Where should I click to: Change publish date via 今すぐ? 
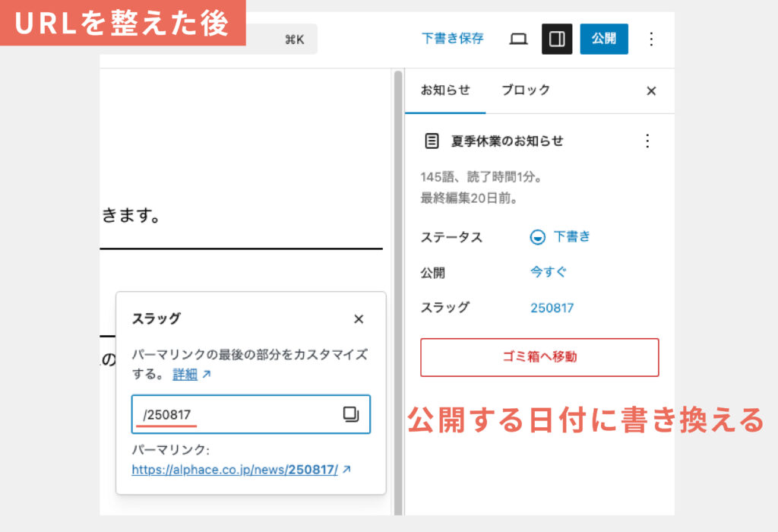click(548, 272)
